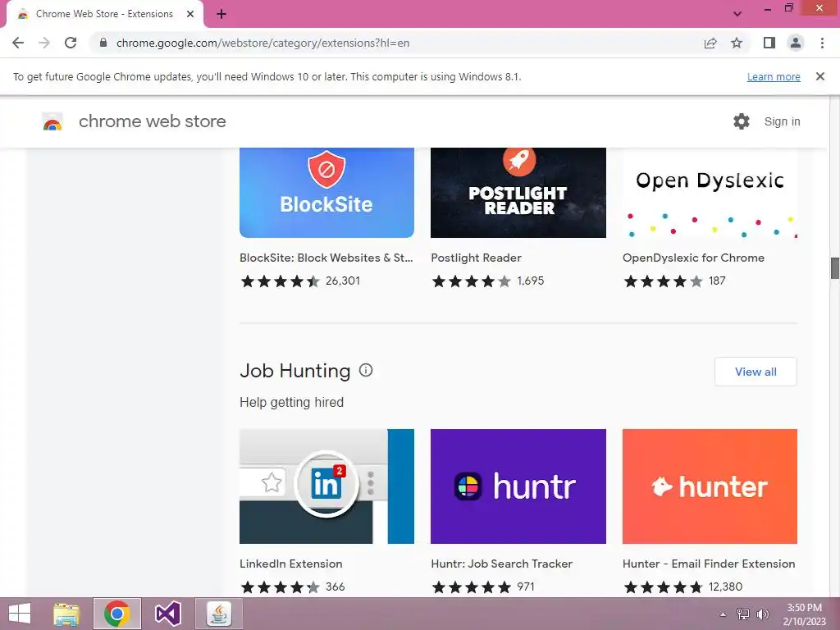
Task: Bookmark this tab with the star icon
Action: point(737,43)
